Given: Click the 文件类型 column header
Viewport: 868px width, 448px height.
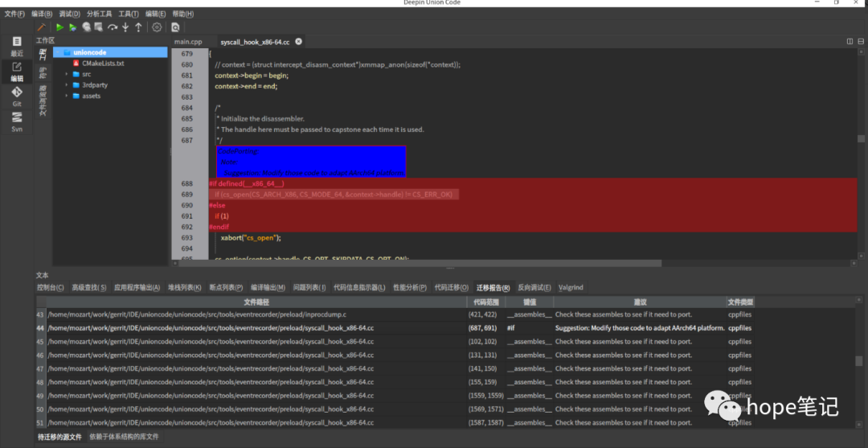Looking at the screenshot, I should click(741, 302).
